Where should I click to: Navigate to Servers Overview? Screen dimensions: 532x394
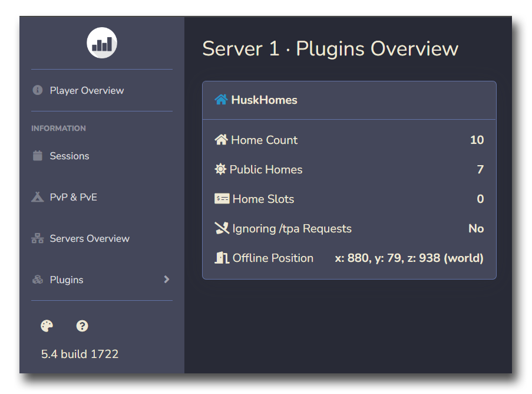[x=90, y=238]
